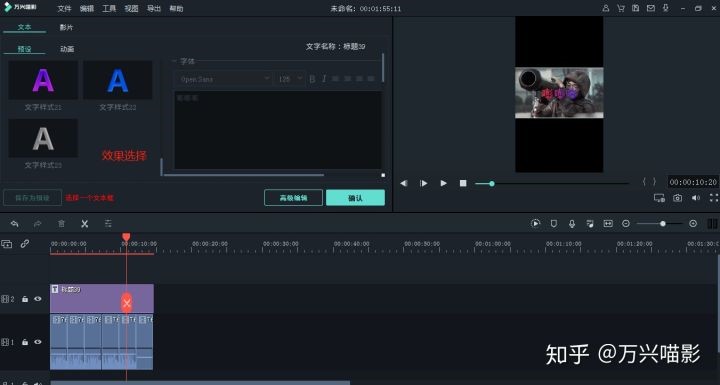Hide video track 1 with eye icon

click(38, 342)
